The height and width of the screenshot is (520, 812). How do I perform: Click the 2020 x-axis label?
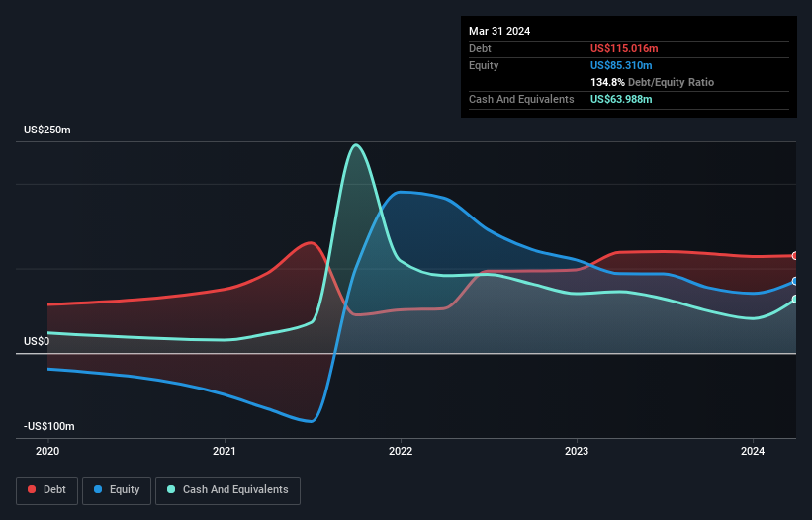47,451
